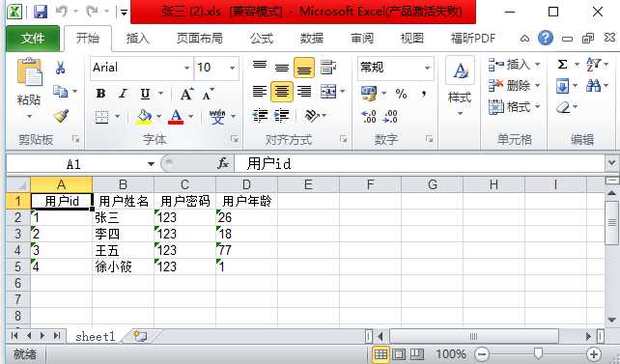Click the Redo arrow icon
620x364 pixels.
tap(92, 12)
